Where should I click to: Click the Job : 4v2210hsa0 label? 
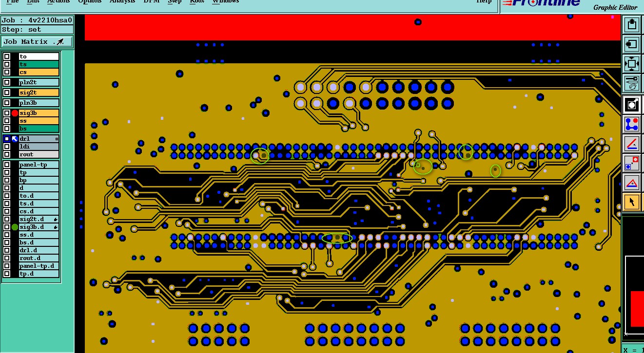click(x=37, y=20)
